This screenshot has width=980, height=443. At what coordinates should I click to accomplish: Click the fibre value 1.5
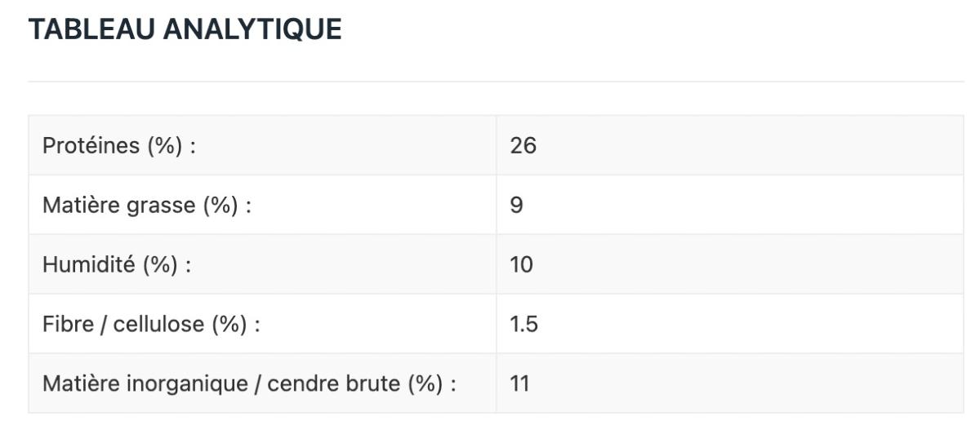523,325
